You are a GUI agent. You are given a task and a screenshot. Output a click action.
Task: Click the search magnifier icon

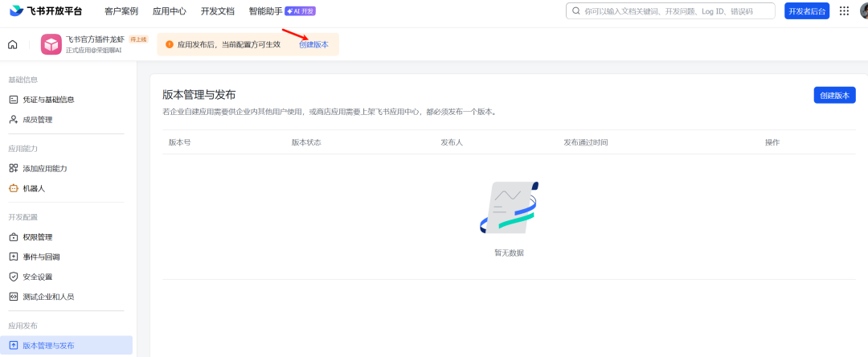click(576, 11)
